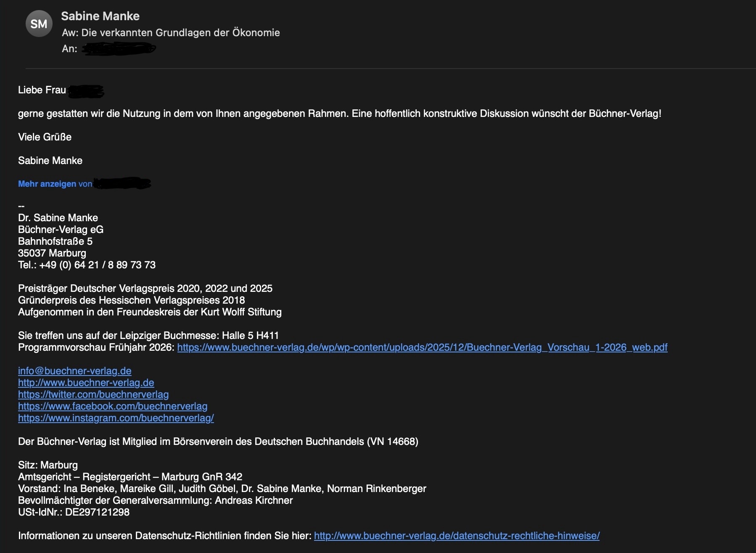
Task: Open the Büchner-Verlag Facebook link
Action: [x=112, y=406]
